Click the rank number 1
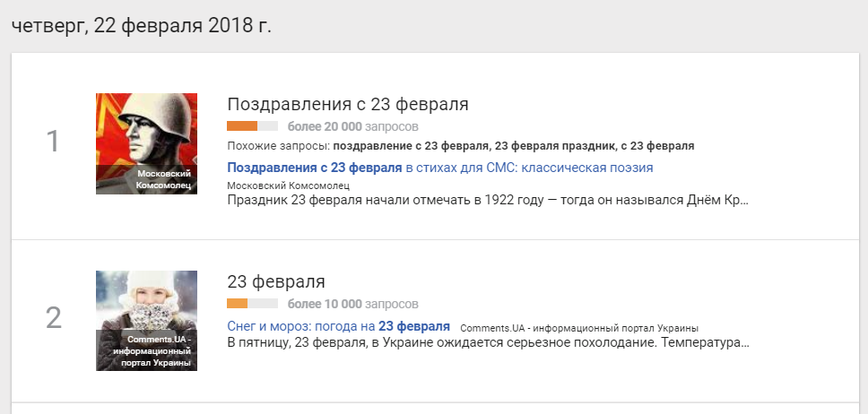Image resolution: width=868 pixels, height=414 pixels. click(53, 142)
